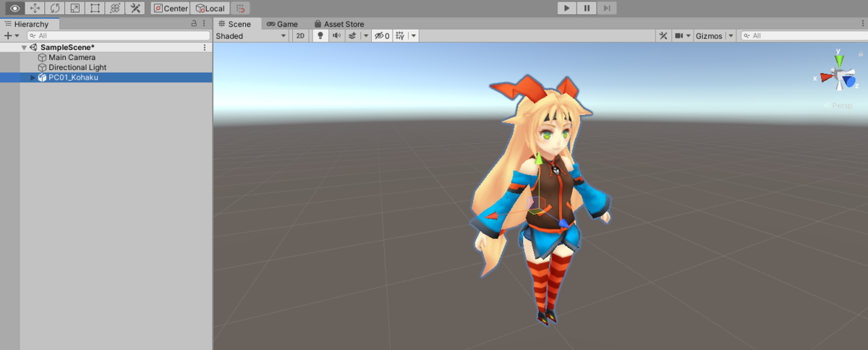Toggle scene grid visibility icon
Screen dimensions: 868x350
tap(401, 35)
